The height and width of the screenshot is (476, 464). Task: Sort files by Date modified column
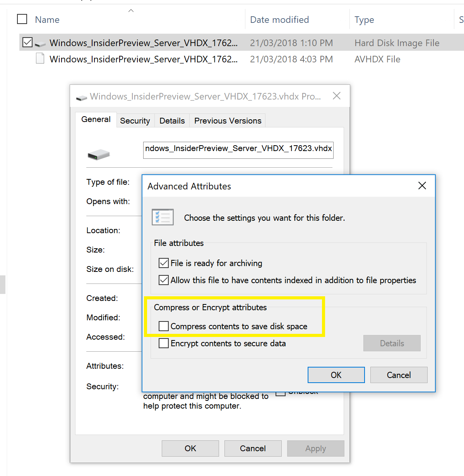pos(279,20)
